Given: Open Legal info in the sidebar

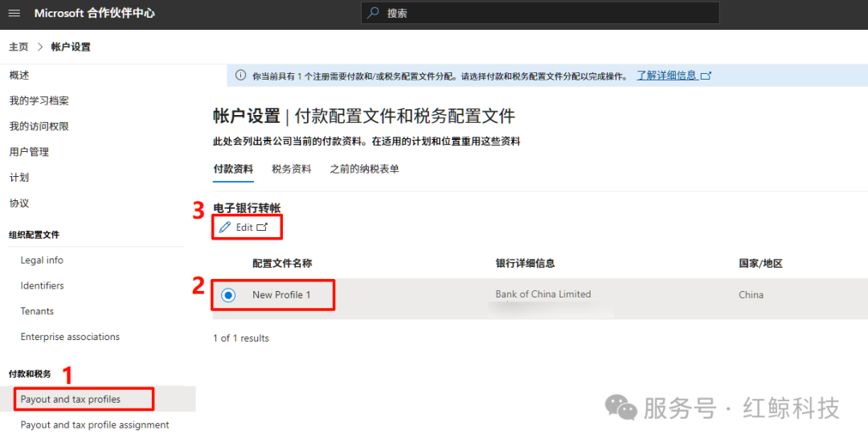Looking at the screenshot, I should point(42,260).
